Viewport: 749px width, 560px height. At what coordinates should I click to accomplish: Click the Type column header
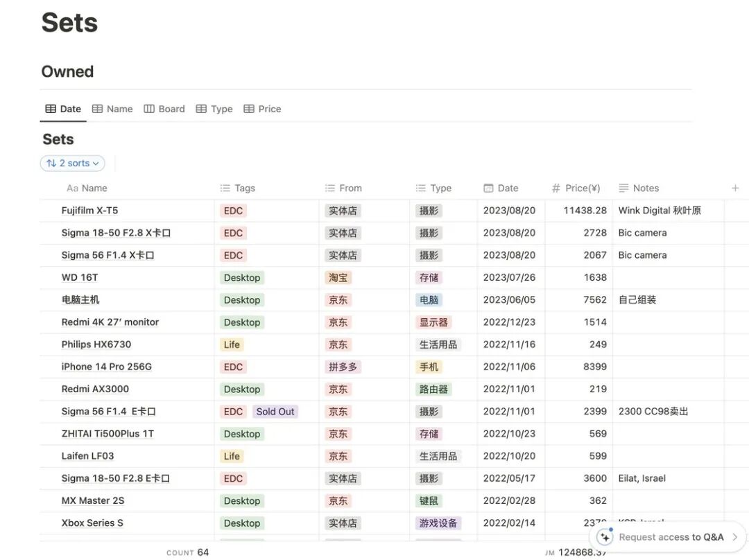pyautogui.click(x=433, y=188)
